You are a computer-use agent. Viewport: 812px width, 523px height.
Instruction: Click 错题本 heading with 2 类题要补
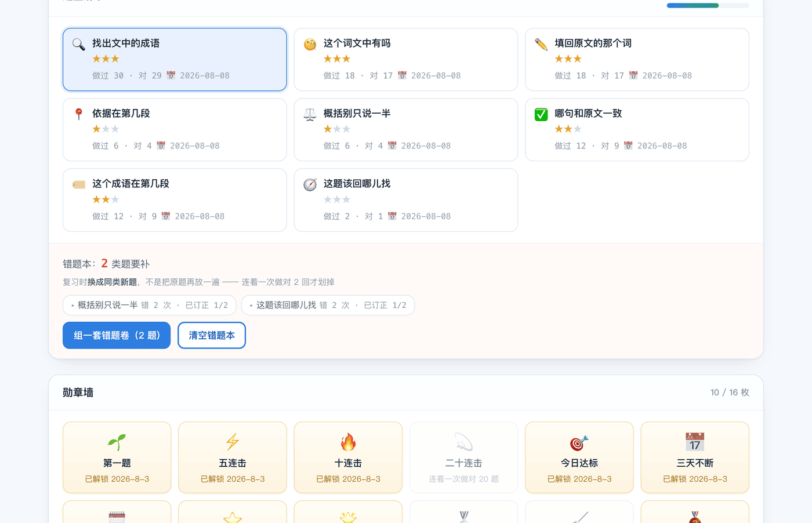106,264
